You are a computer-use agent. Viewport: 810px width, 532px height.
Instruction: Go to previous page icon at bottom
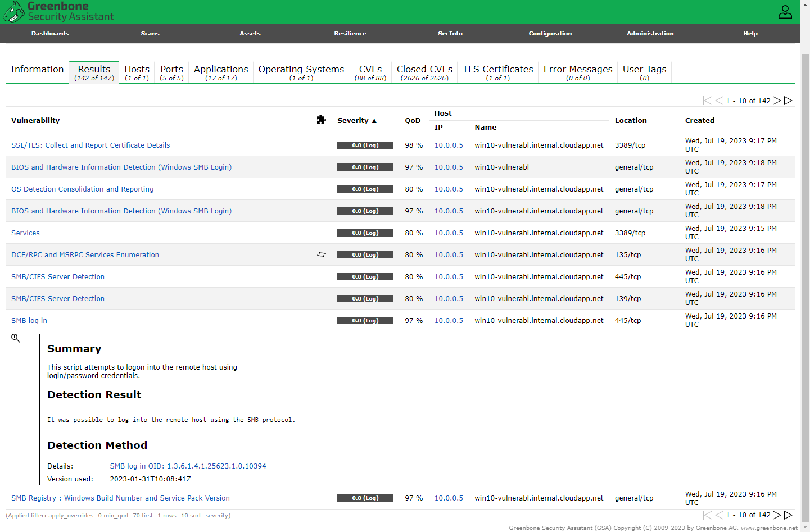720,515
